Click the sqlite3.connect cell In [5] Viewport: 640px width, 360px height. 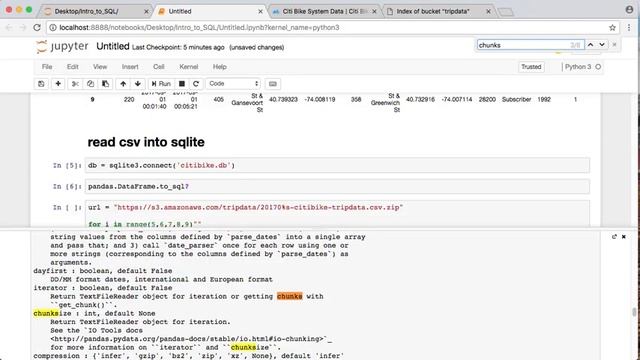337,165
